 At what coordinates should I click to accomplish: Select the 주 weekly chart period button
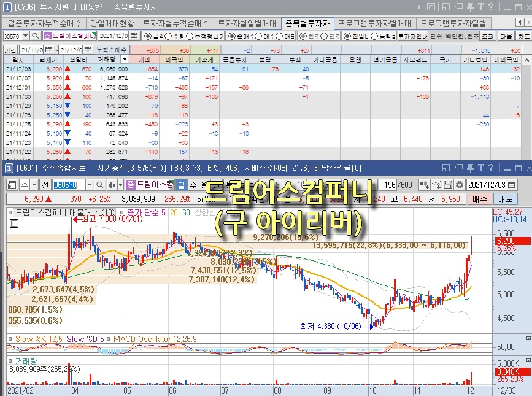pos(193,185)
